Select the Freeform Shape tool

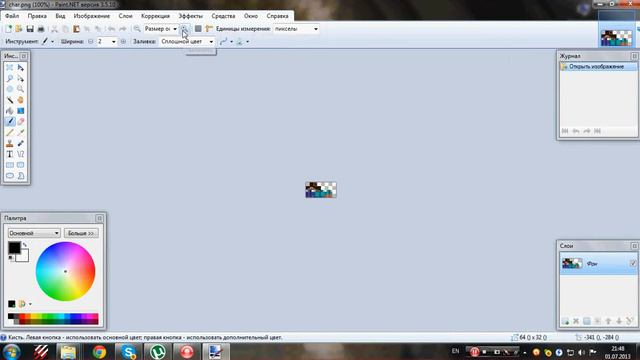pos(20,176)
